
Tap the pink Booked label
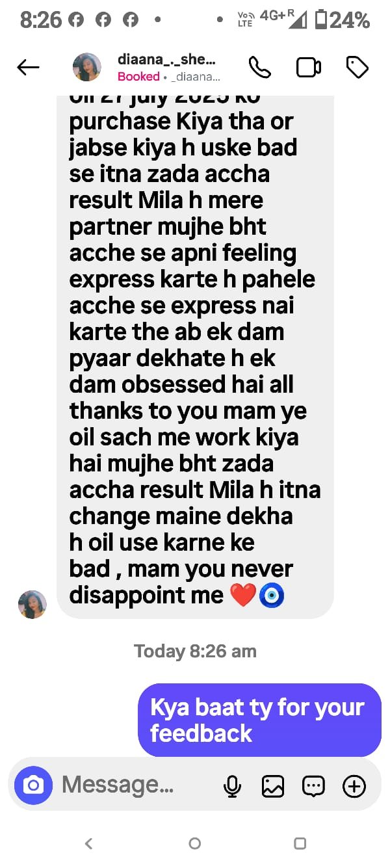138,77
